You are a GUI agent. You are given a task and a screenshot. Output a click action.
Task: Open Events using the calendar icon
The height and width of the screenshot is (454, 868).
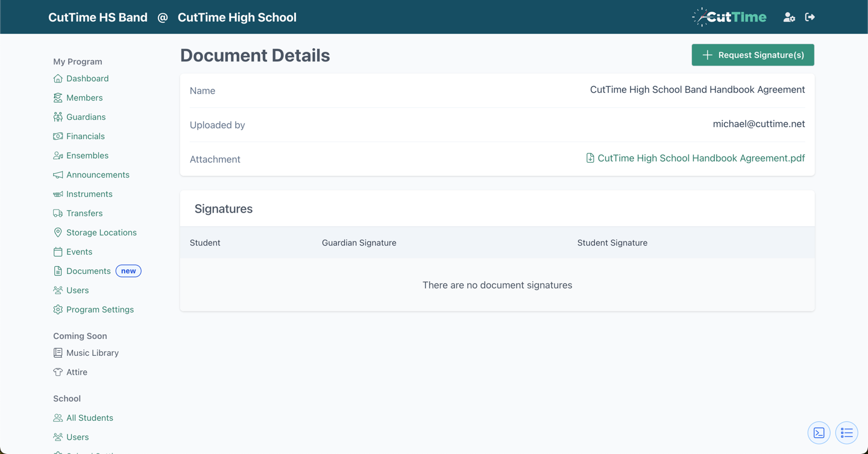click(x=58, y=252)
